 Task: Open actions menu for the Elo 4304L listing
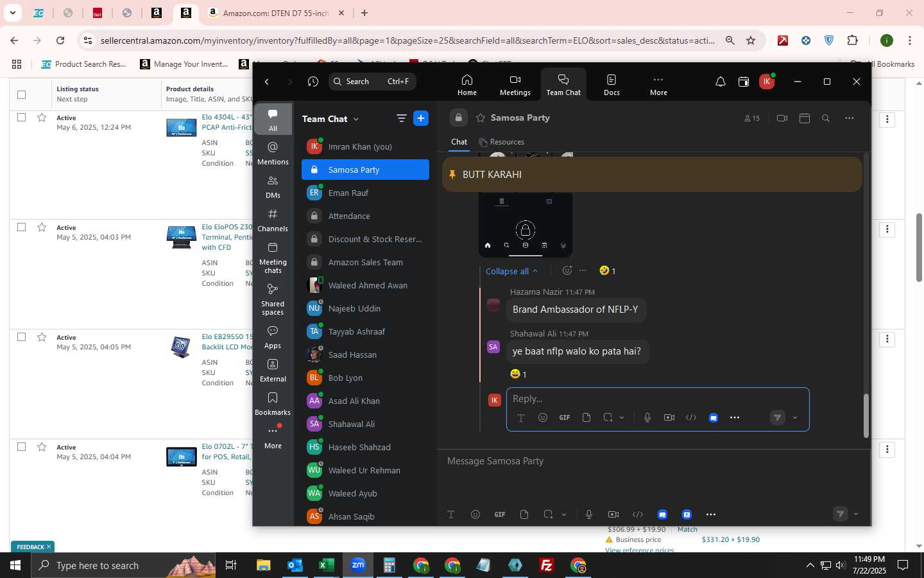point(887,119)
